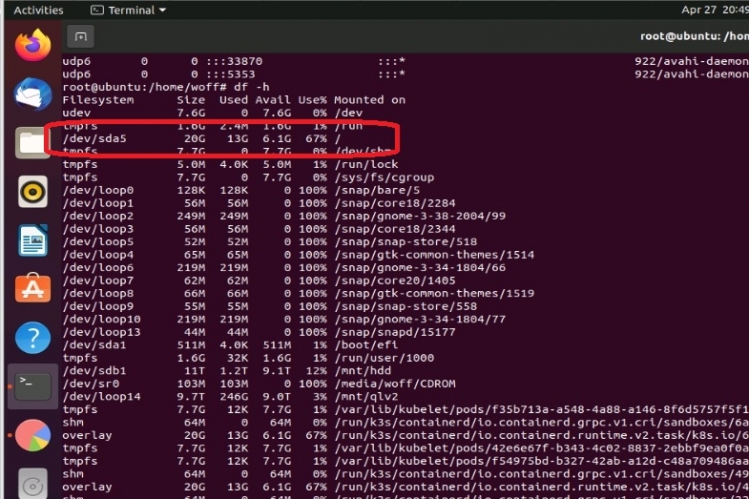The image size is (749, 499).
Task: Open the Terminal app menu dropdown
Action: (128, 10)
